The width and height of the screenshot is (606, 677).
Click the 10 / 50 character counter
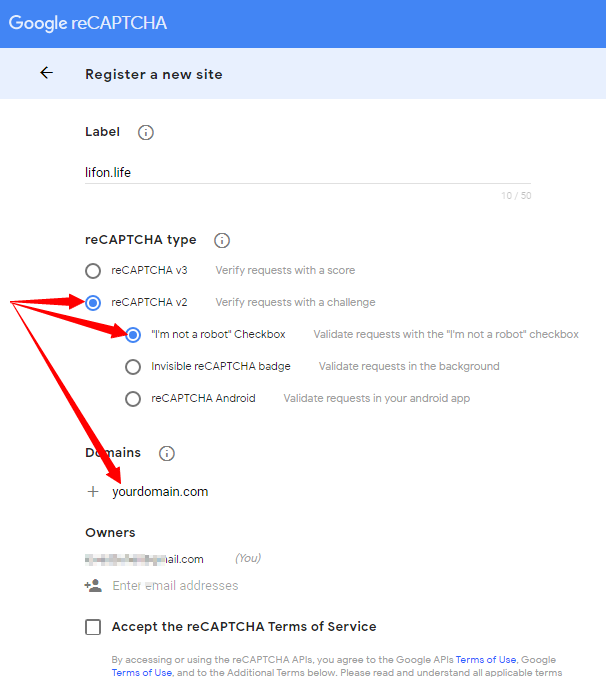516,196
